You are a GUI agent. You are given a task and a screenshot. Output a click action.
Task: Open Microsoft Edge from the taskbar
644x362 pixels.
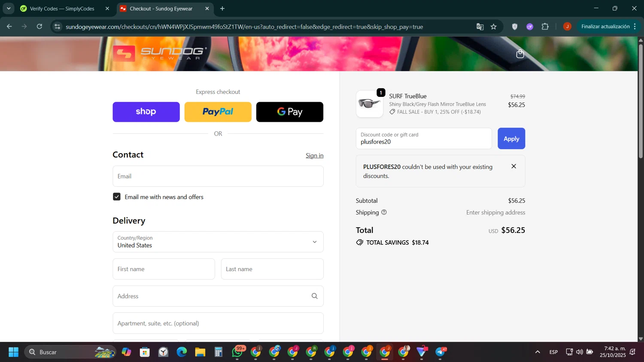click(x=182, y=352)
